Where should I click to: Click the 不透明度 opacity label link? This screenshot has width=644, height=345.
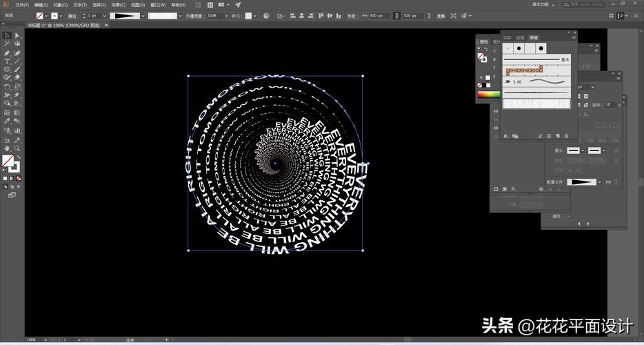point(194,16)
